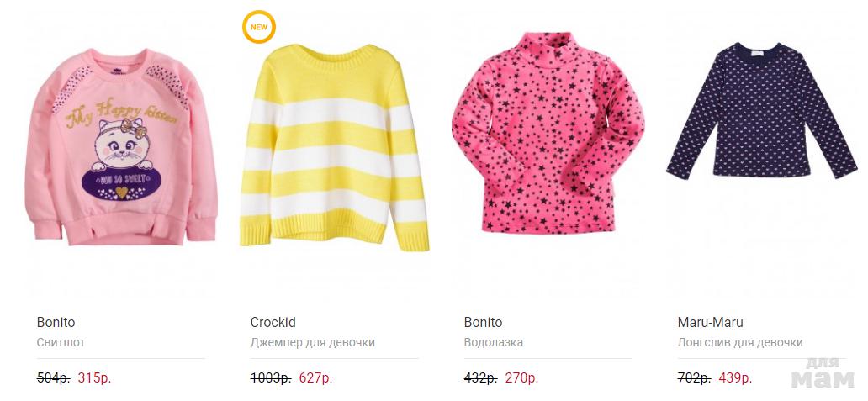Click the crossed-out 702р. old price
Viewport: 868px width, 401px height.
694,378
